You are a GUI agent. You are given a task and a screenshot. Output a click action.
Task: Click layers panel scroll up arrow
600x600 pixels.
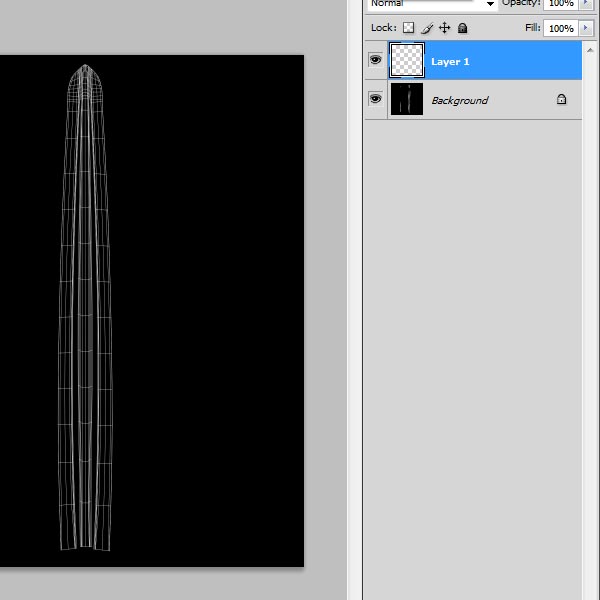(590, 50)
